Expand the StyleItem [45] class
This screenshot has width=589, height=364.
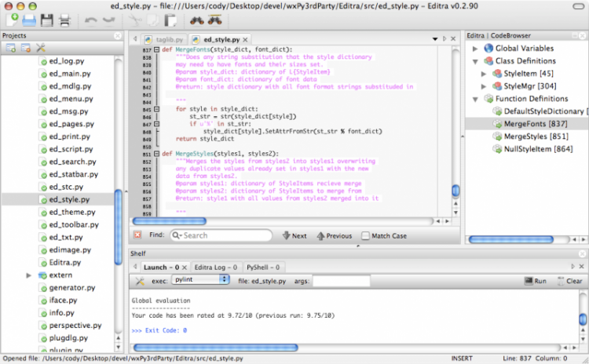(484, 74)
